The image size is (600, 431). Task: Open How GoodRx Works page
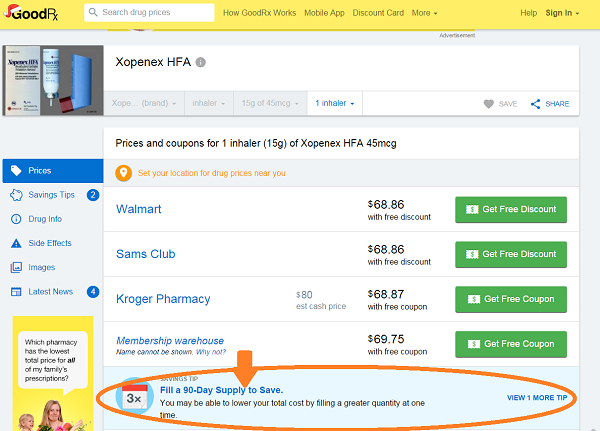tap(259, 13)
